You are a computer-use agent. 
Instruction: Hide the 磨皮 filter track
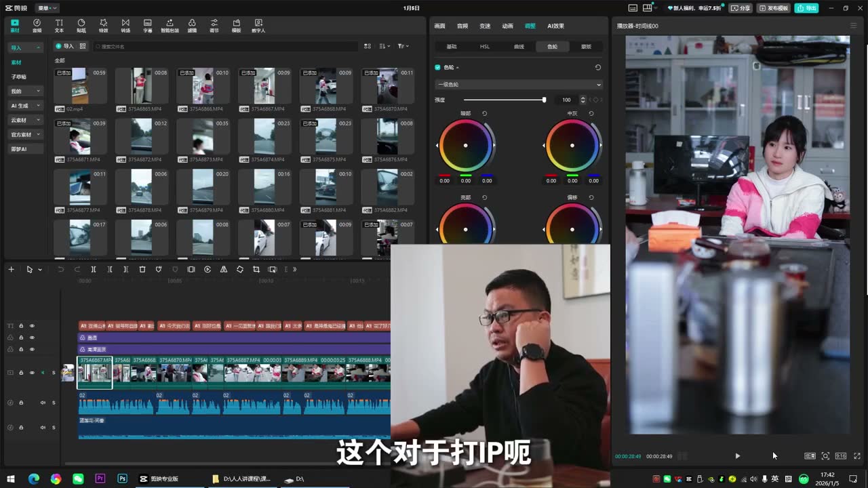click(x=32, y=338)
